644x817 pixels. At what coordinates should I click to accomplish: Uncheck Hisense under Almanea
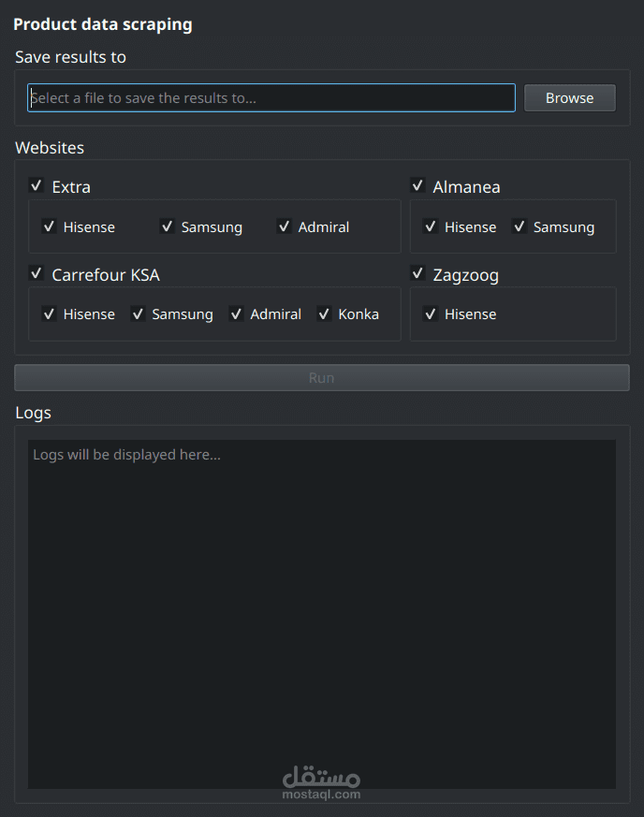431,226
